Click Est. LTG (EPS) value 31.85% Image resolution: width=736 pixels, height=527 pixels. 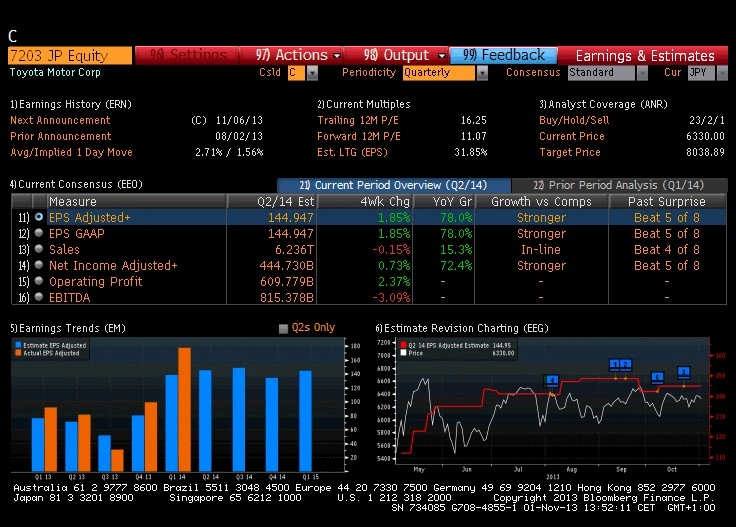click(x=471, y=153)
